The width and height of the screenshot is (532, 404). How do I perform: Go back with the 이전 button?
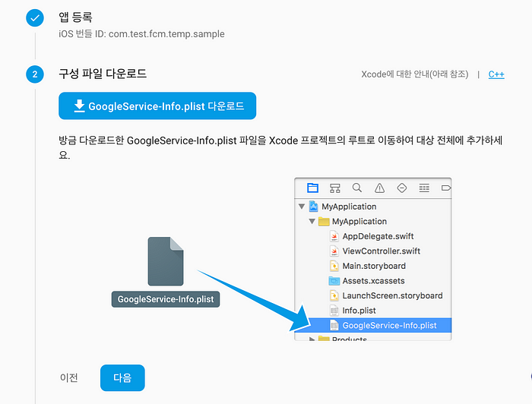69,377
